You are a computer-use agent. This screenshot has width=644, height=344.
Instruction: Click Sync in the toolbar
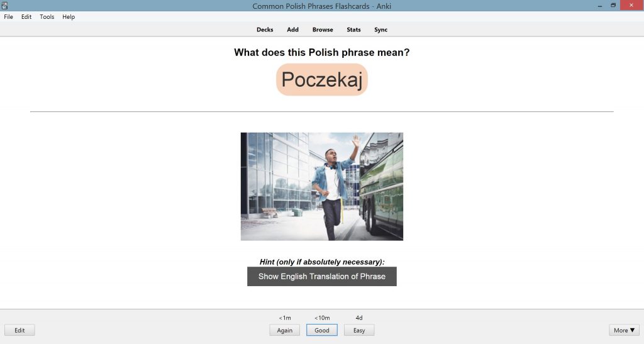380,30
